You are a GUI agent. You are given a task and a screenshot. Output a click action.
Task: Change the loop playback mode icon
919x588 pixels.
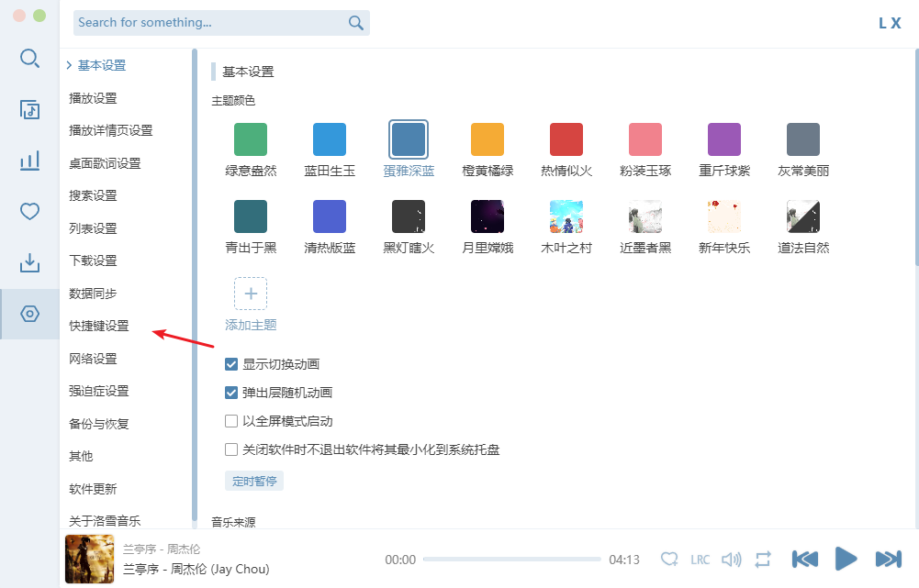click(x=762, y=560)
